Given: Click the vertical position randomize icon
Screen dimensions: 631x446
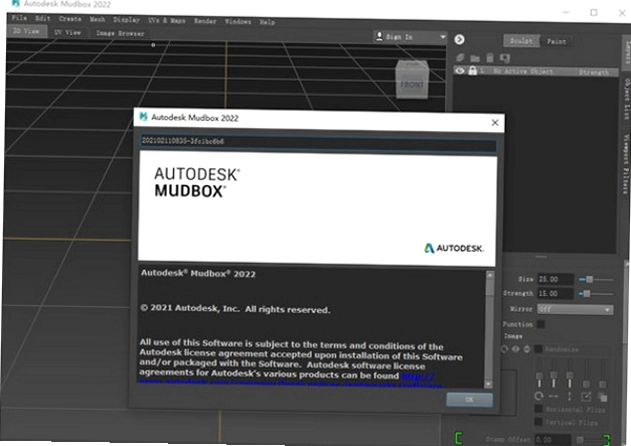Looking at the screenshot, I should click(569, 396).
